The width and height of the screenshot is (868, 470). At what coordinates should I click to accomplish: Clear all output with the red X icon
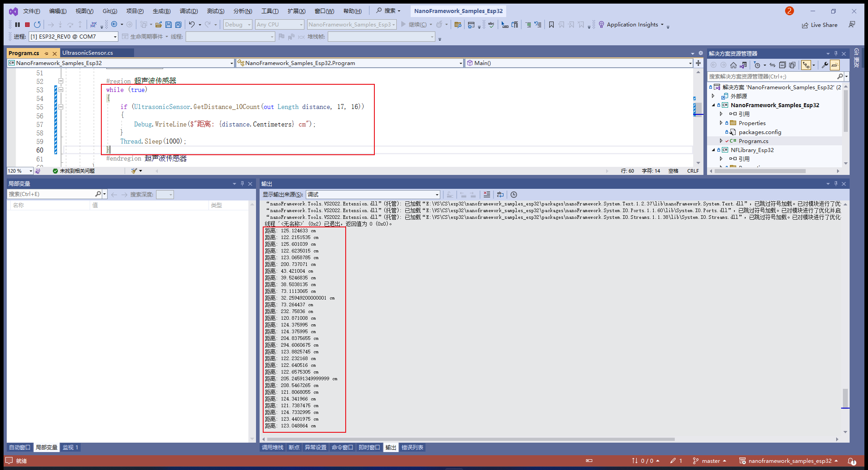pos(487,195)
